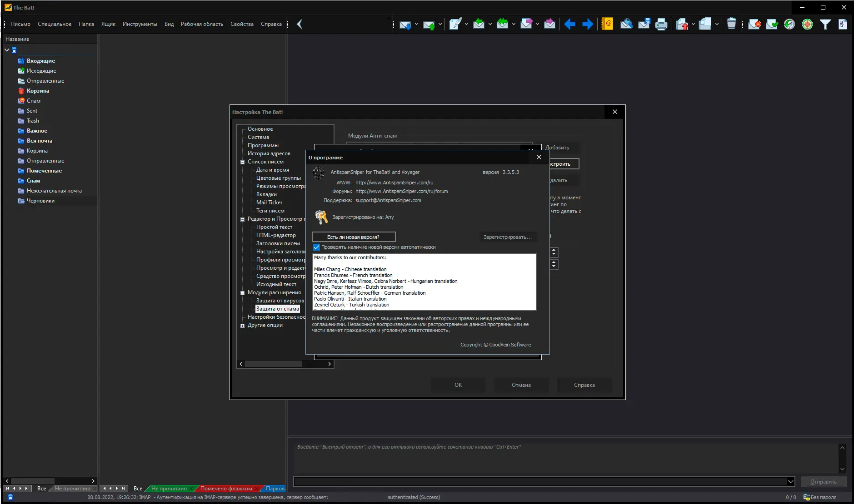
Task: Click OK in The Bat! settings dialog
Action: click(458, 385)
